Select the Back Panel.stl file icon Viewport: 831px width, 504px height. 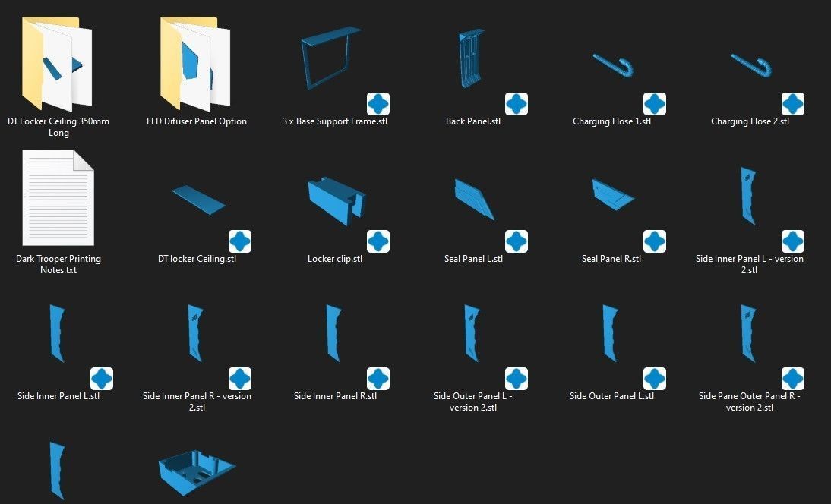coord(472,58)
